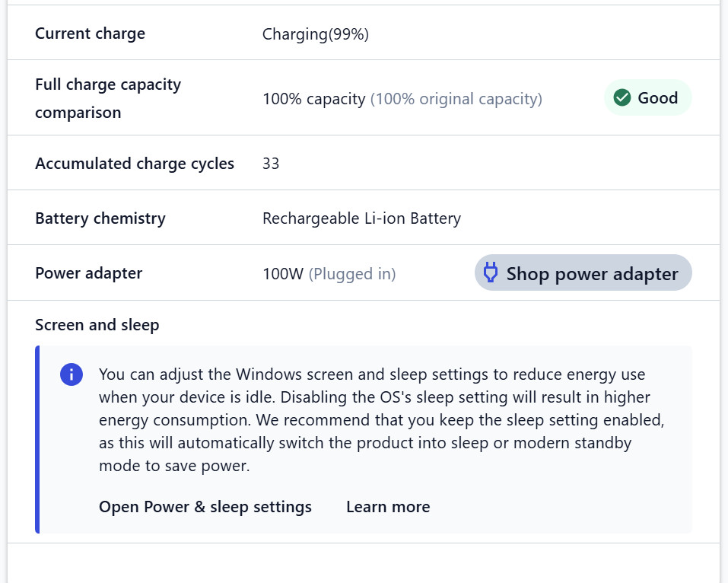Click the blue info icon in the sleep notice
This screenshot has width=728, height=583.
[x=72, y=374]
